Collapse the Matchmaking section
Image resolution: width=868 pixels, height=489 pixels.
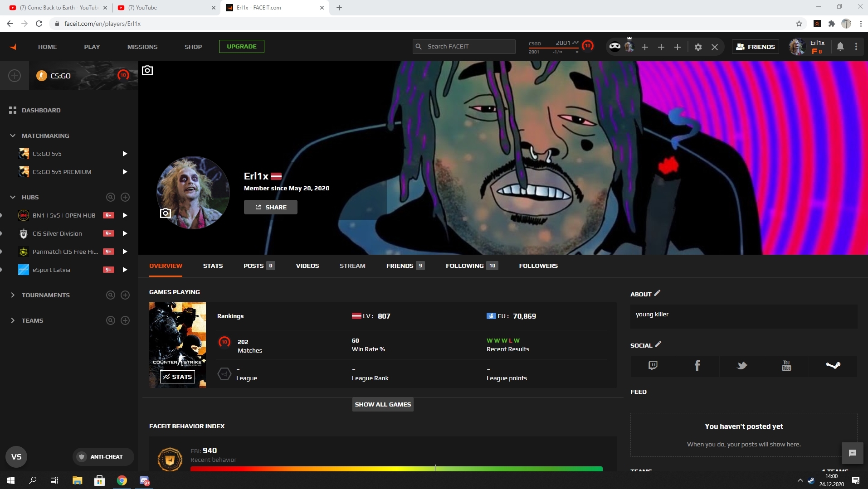13,136
